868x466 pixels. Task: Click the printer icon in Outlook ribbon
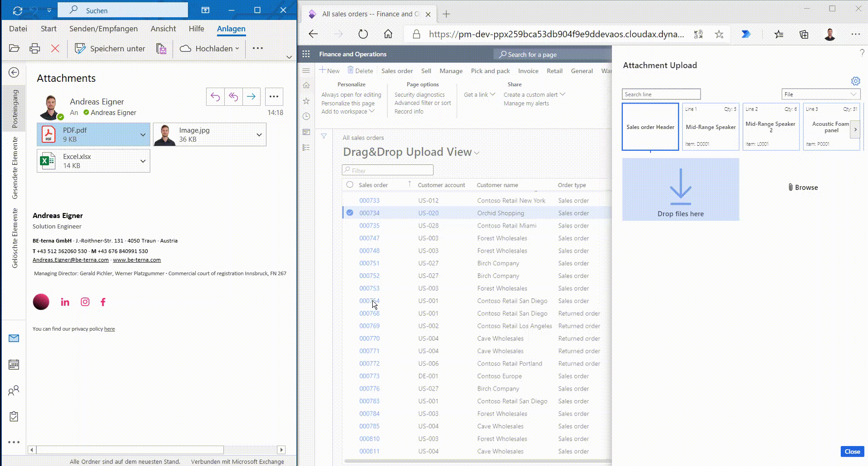click(35, 48)
